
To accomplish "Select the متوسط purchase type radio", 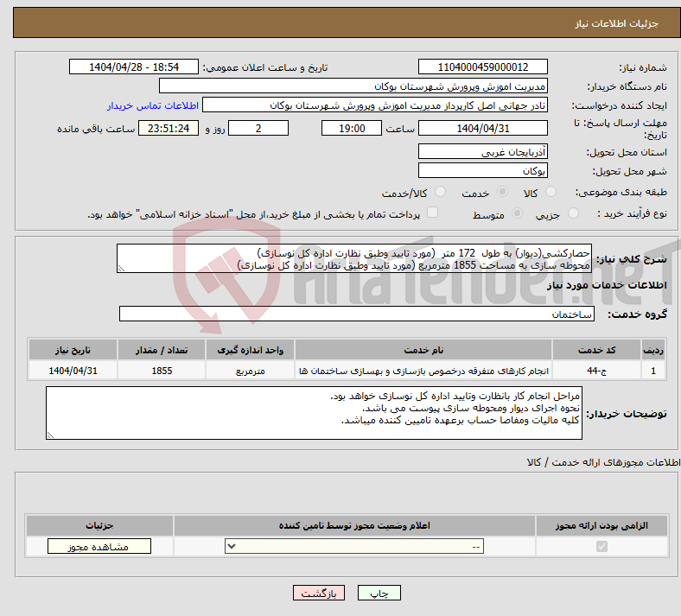I will tap(517, 213).
